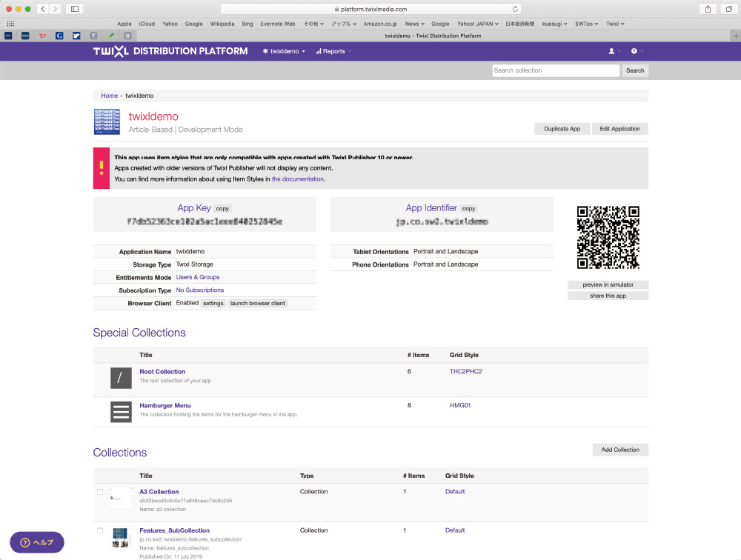Click the Add Collection button
The width and height of the screenshot is (741, 560).
620,450
